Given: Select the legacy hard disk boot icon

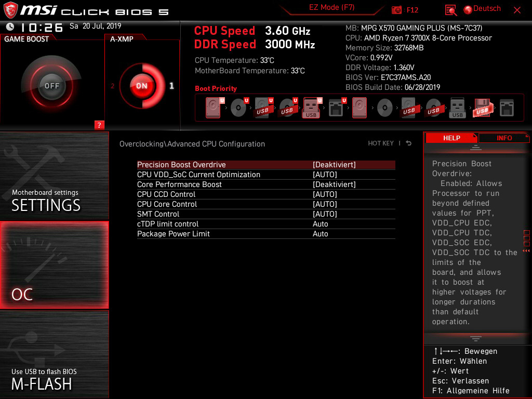Looking at the screenshot, I should 360,108.
